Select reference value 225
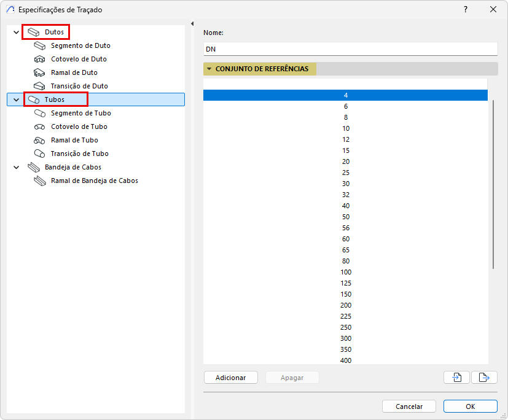Screen dimensions: 508x420 pos(345,316)
